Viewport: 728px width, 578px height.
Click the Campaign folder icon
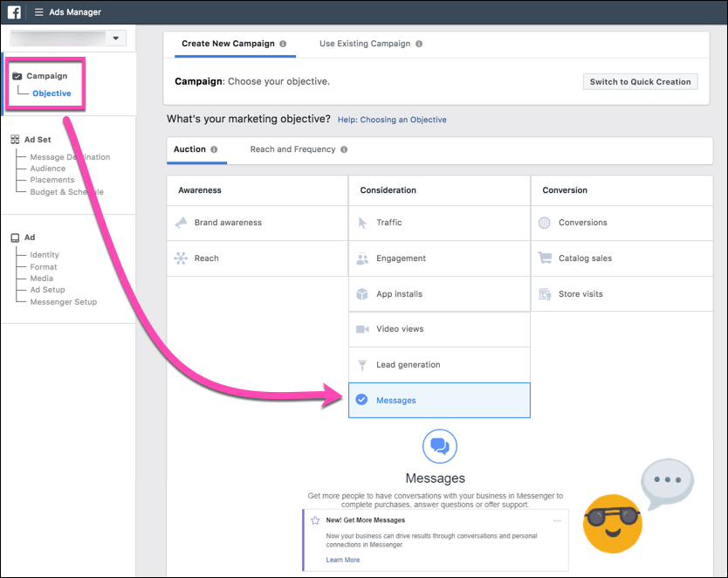click(x=17, y=76)
